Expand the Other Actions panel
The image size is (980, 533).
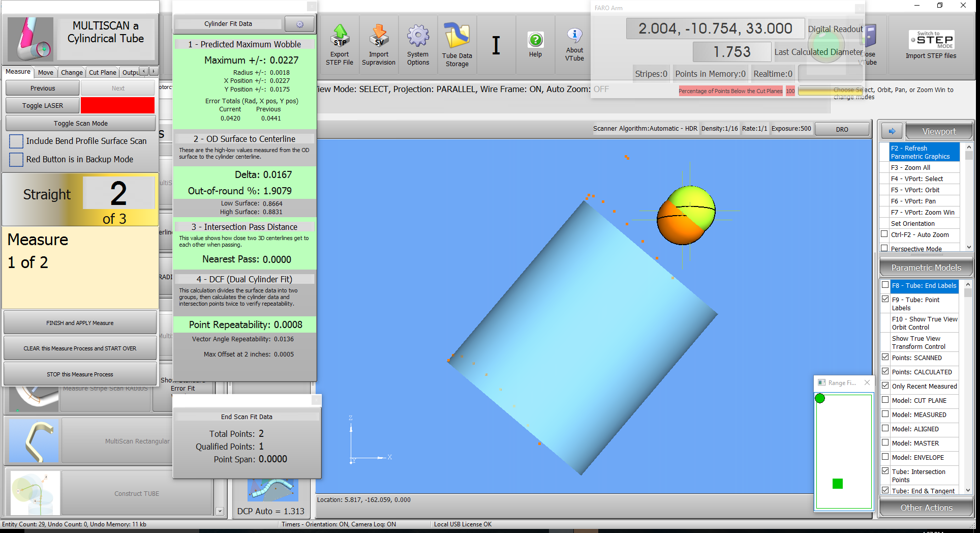(x=926, y=508)
